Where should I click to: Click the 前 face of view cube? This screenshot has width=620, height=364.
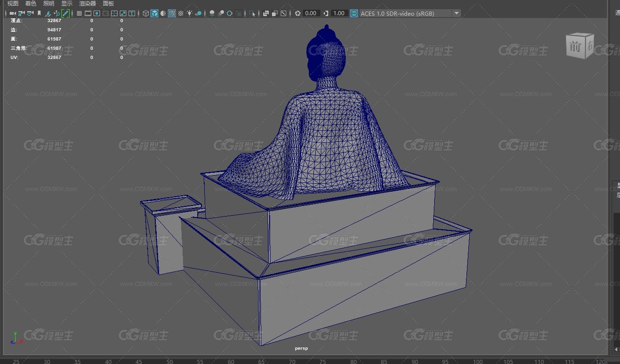575,47
